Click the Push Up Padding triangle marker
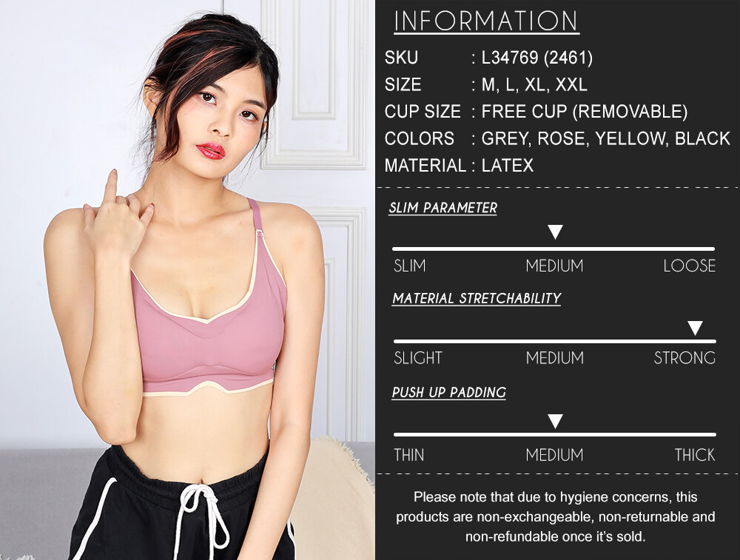 tap(555, 421)
